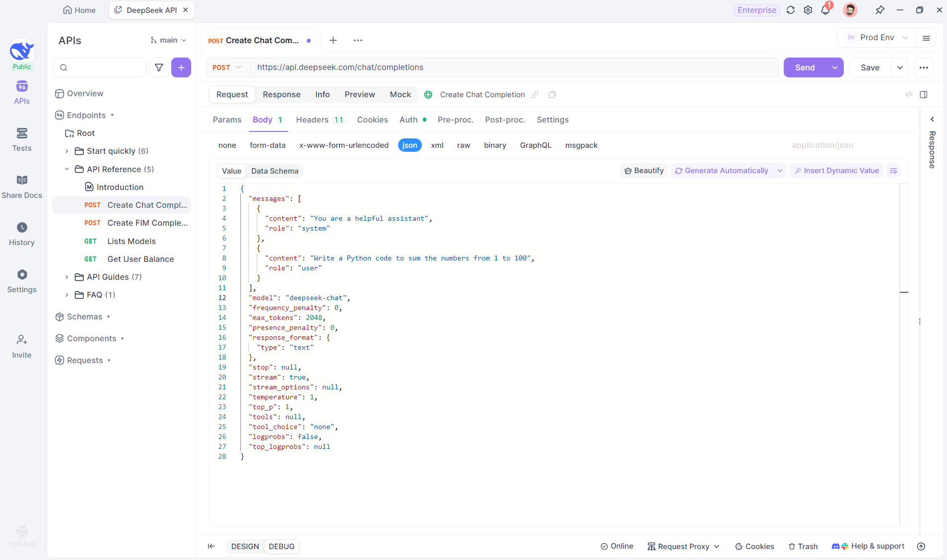
Task: Select the form-data body type
Action: click(x=268, y=145)
